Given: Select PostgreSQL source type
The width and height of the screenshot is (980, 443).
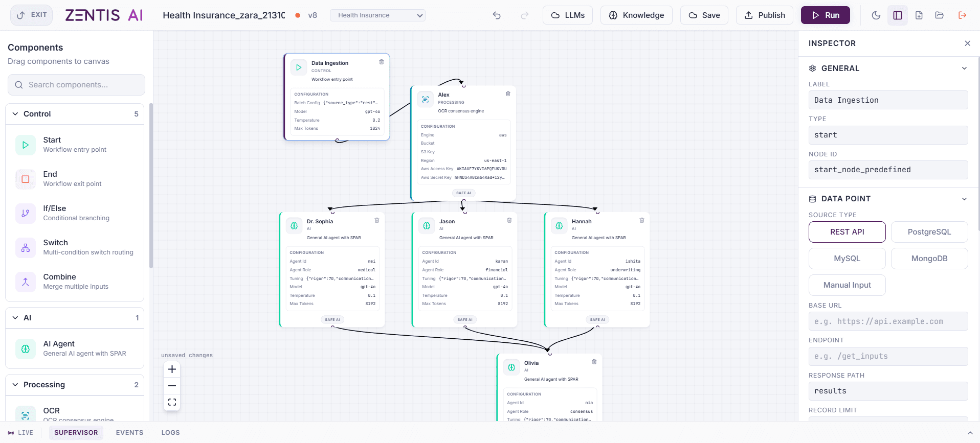Looking at the screenshot, I should tap(929, 232).
